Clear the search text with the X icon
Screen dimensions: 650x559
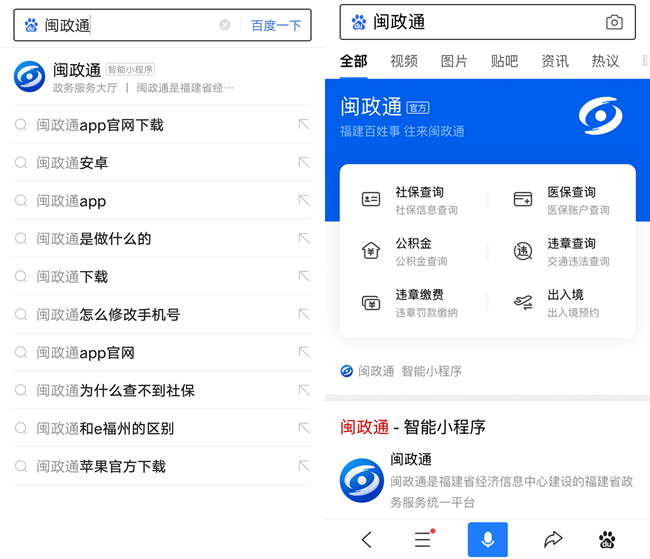tap(225, 25)
